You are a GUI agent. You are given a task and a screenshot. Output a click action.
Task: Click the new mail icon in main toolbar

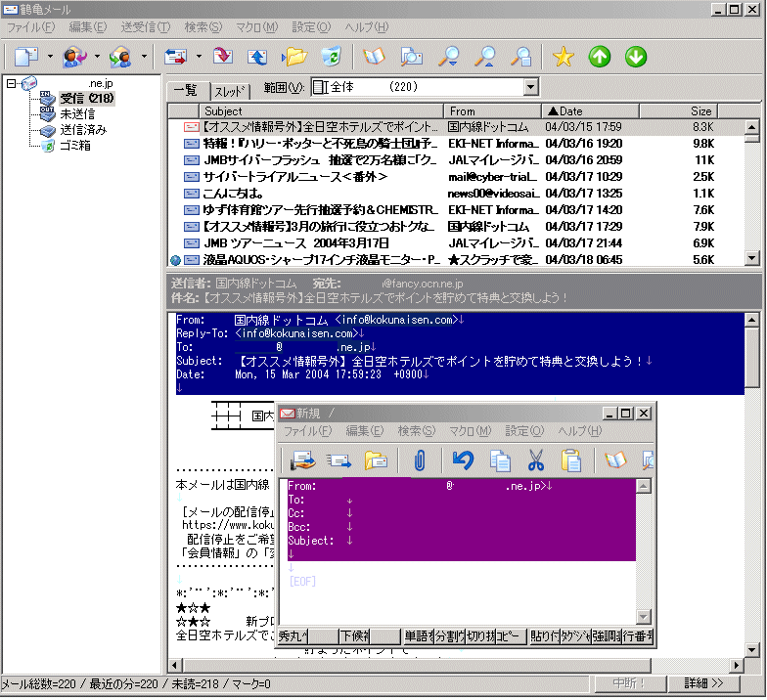pos(26,58)
